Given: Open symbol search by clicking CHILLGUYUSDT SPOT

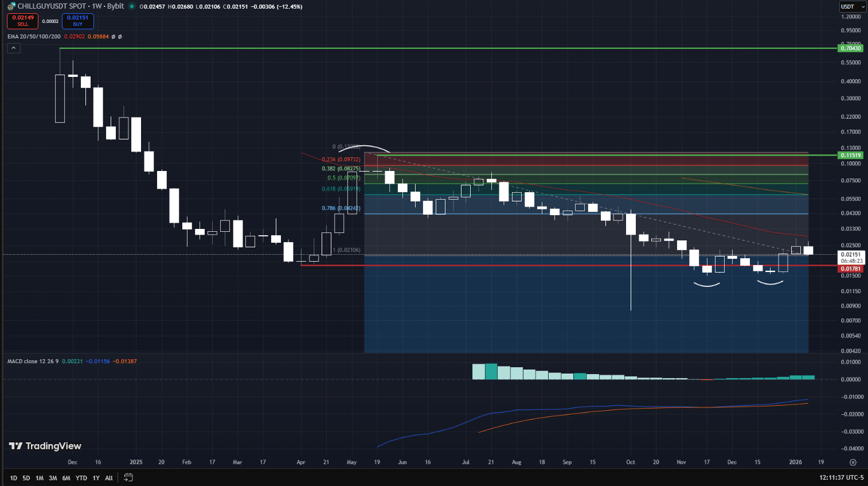Looking at the screenshot, I should click(x=52, y=6).
